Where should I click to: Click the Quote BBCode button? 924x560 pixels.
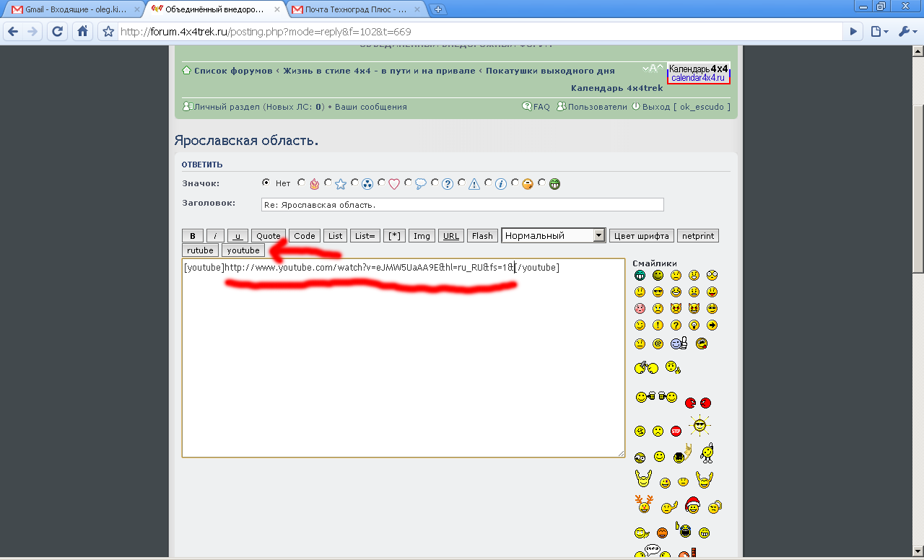tap(269, 236)
